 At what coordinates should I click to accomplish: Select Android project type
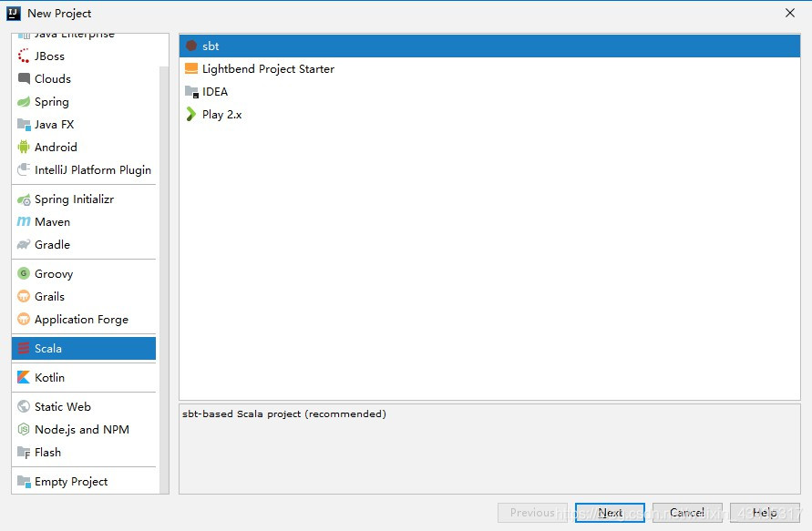(84, 147)
